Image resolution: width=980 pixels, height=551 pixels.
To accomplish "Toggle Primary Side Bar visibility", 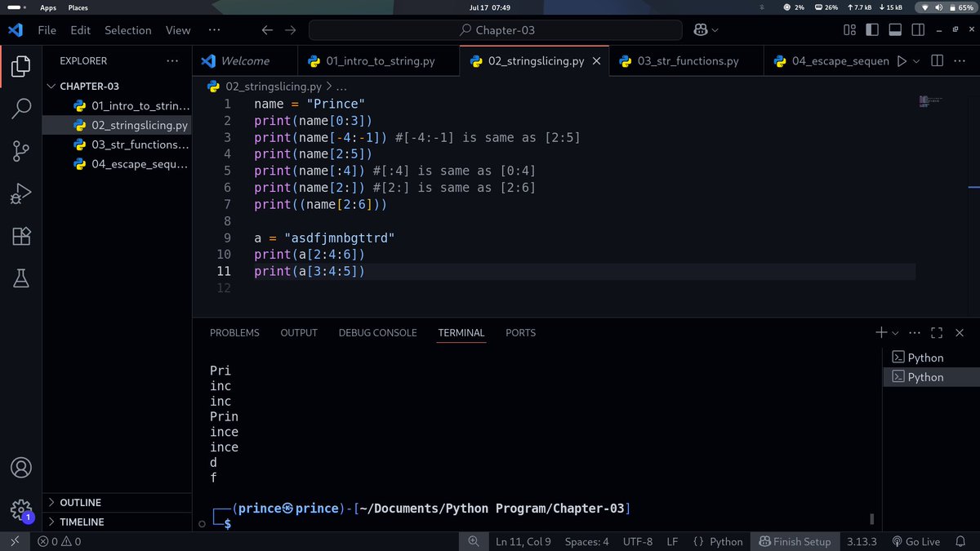I will click(871, 30).
